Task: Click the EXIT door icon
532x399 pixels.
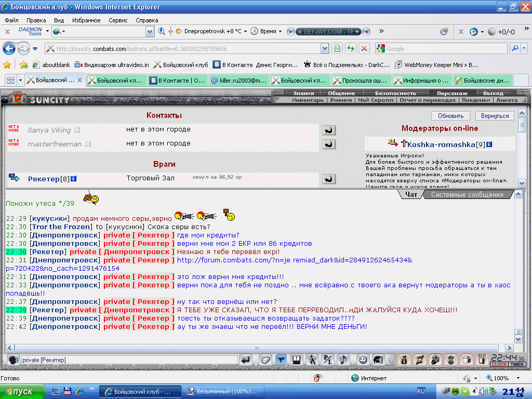Action: 482,360
